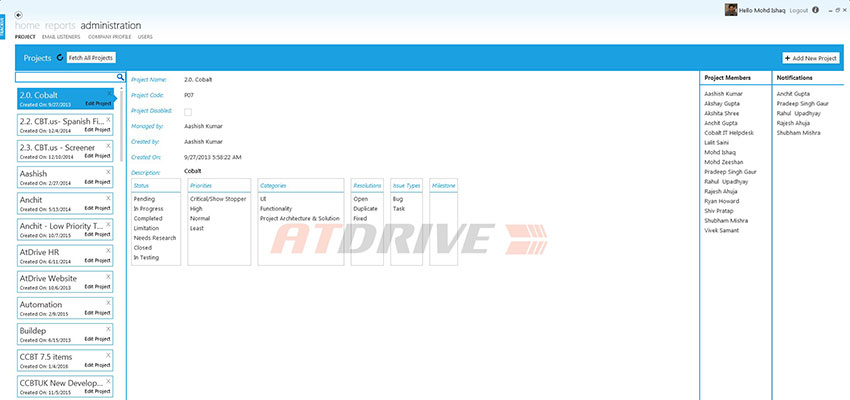This screenshot has width=850, height=400.
Task: Switch to the PROJECT tab
Action: [25, 37]
